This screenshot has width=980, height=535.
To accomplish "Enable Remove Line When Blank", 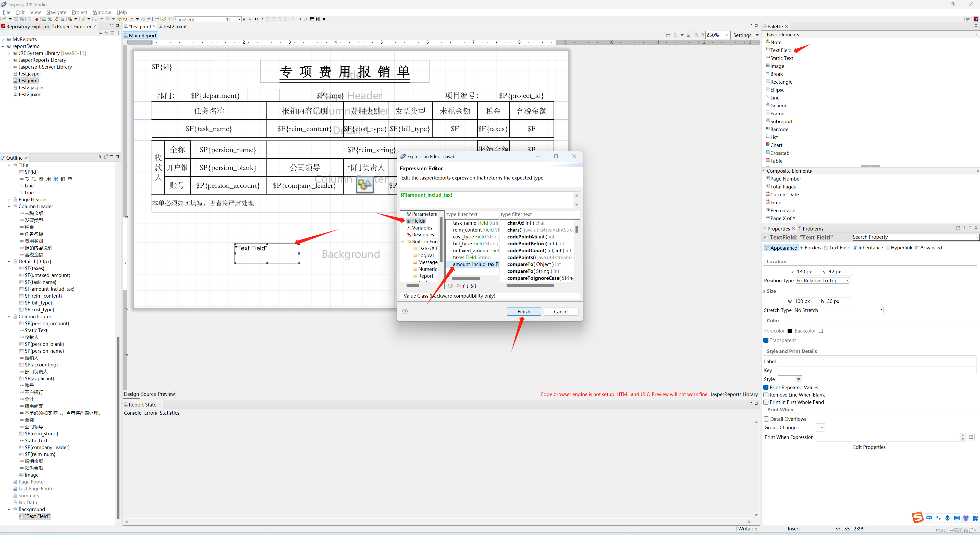I will pos(766,395).
